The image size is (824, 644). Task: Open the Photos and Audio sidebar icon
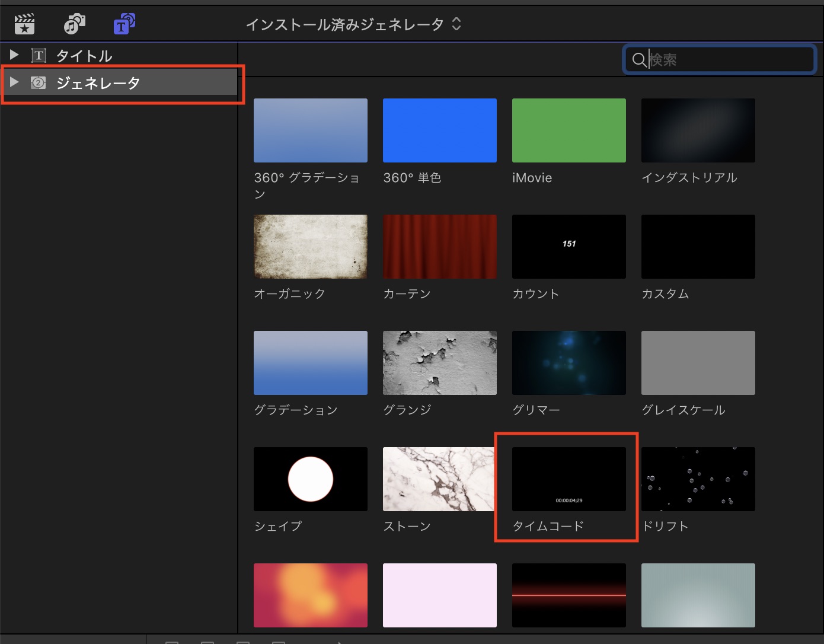coord(74,24)
